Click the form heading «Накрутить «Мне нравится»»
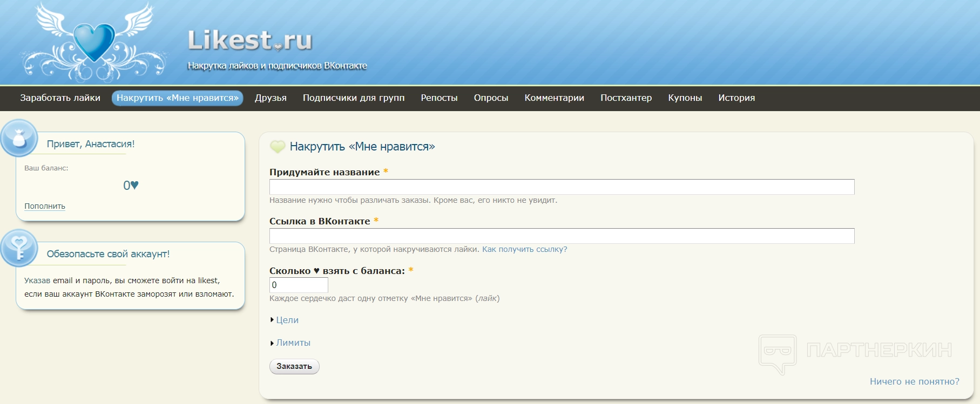This screenshot has height=404, width=980. [x=362, y=147]
